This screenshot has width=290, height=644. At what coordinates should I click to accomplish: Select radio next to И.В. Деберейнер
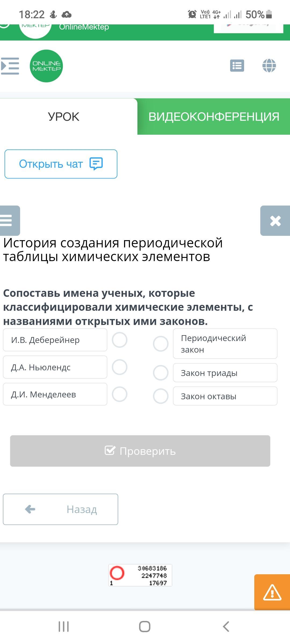point(119,340)
